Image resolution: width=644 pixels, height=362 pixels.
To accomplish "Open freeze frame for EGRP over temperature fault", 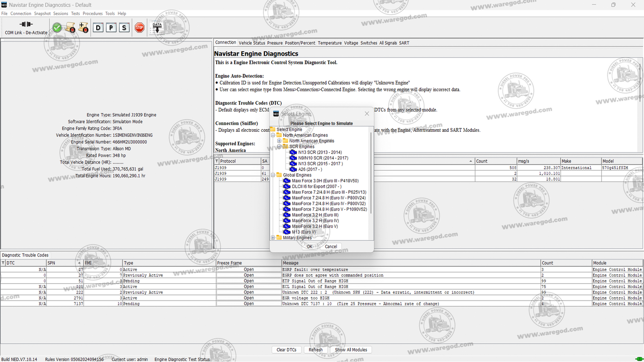I will pyautogui.click(x=249, y=269).
